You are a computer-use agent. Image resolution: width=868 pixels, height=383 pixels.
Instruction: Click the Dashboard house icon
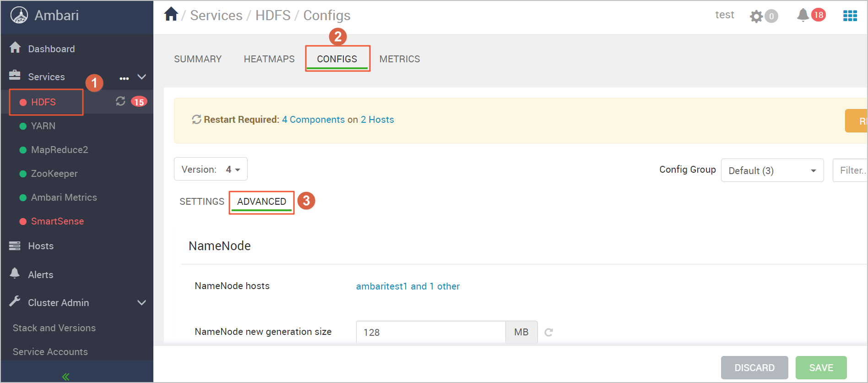click(x=15, y=47)
